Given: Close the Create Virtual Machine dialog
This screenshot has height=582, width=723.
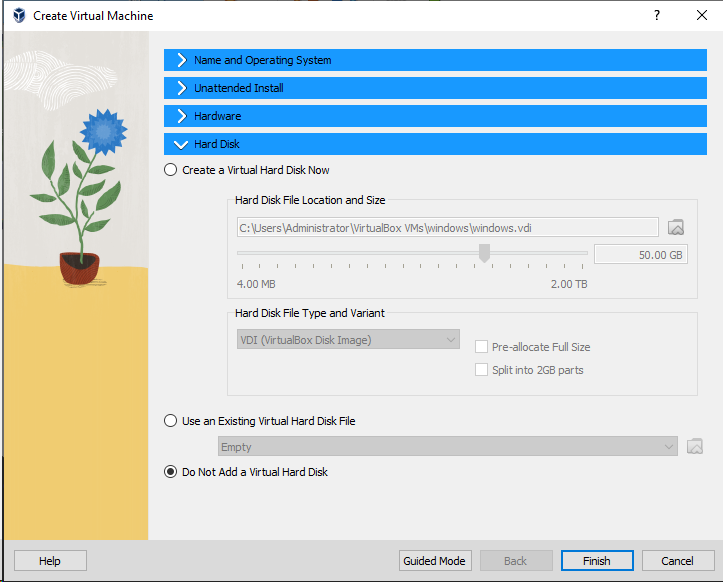Looking at the screenshot, I should [x=701, y=16].
